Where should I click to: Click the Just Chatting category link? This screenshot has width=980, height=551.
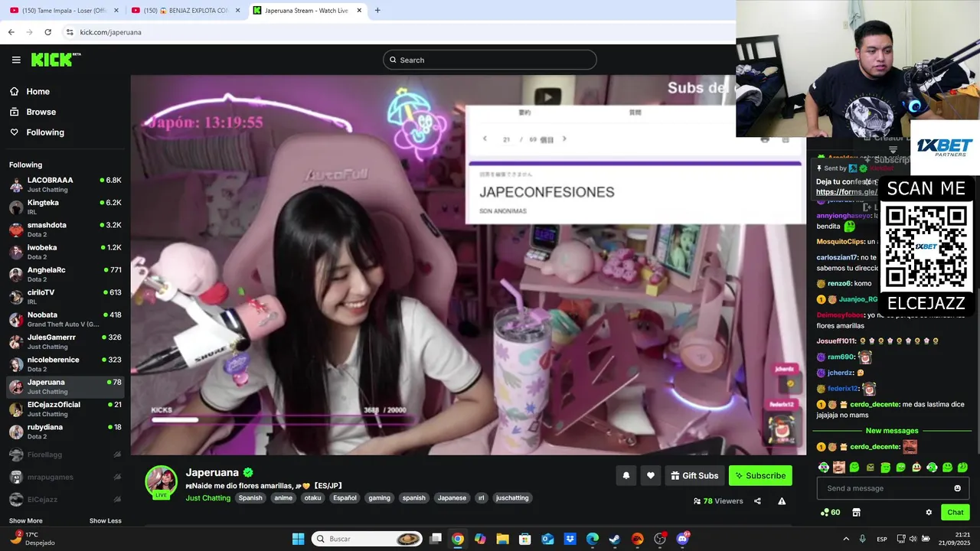coord(207,498)
